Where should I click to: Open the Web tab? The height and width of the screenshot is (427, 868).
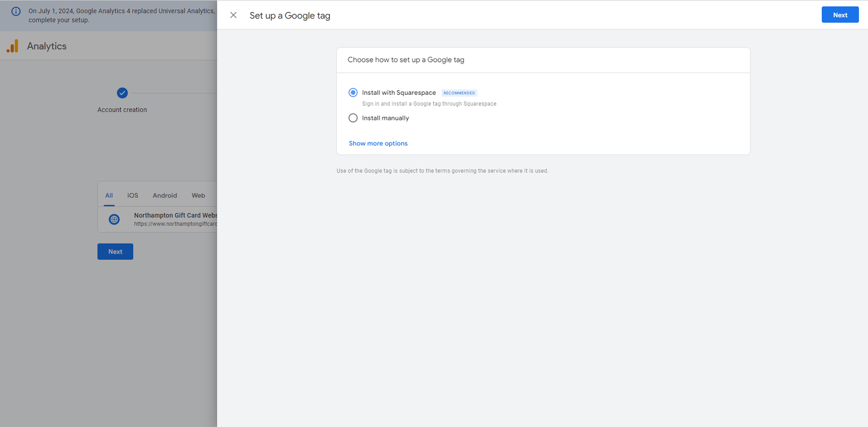coord(198,195)
